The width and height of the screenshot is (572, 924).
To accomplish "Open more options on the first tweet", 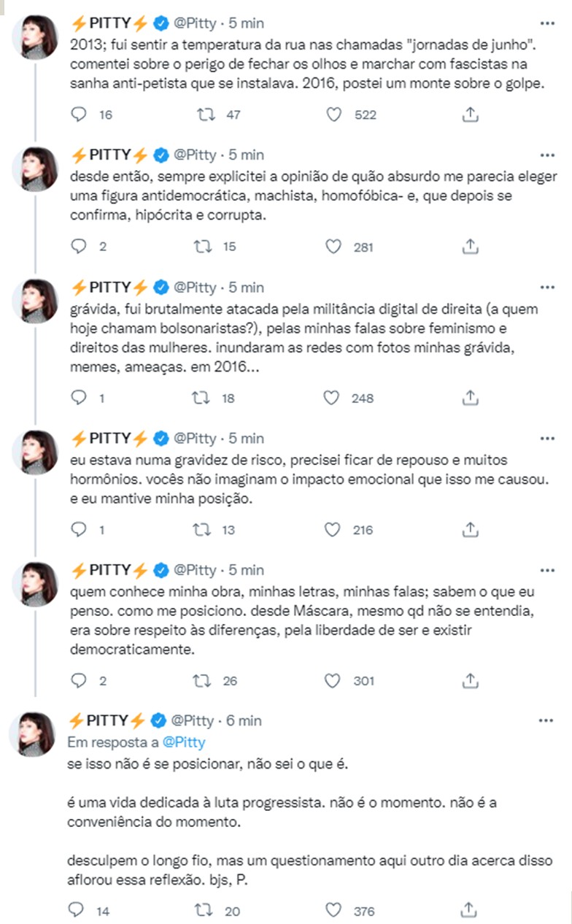I will [x=546, y=23].
